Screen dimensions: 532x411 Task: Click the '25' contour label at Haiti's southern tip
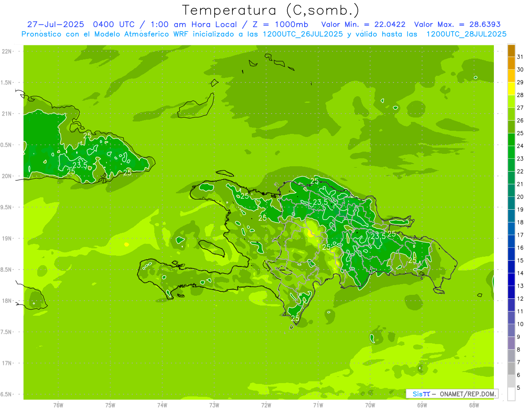(x=295, y=318)
